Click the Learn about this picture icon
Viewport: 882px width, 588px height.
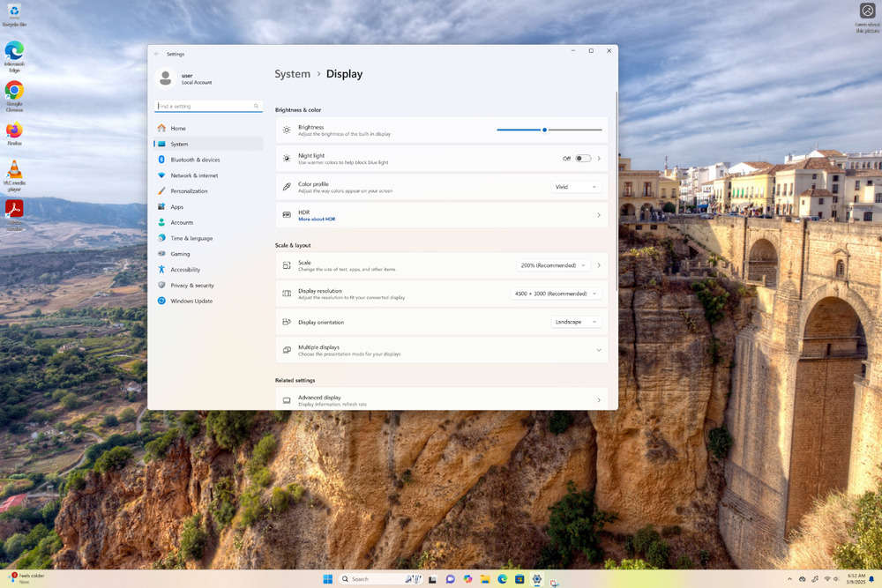867,17
